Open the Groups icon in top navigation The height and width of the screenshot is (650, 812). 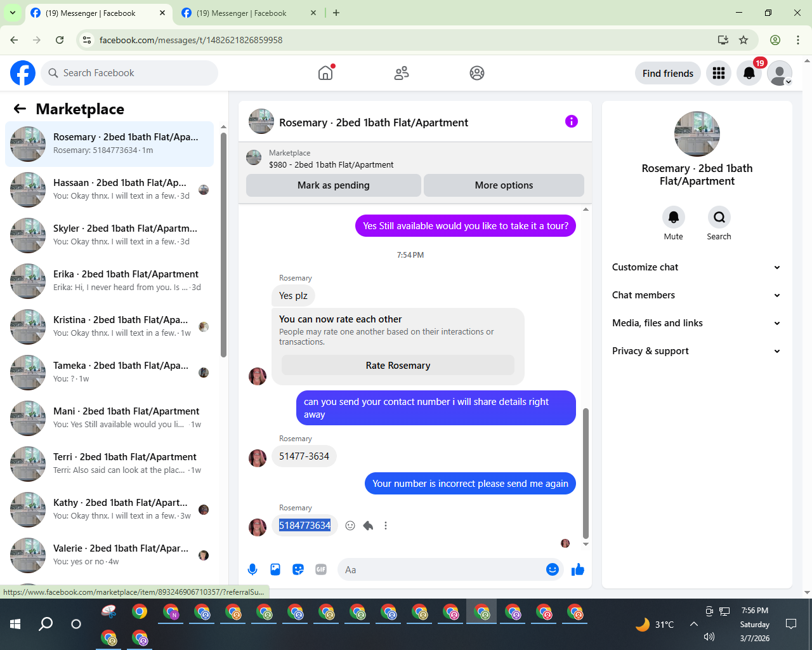[x=477, y=73]
